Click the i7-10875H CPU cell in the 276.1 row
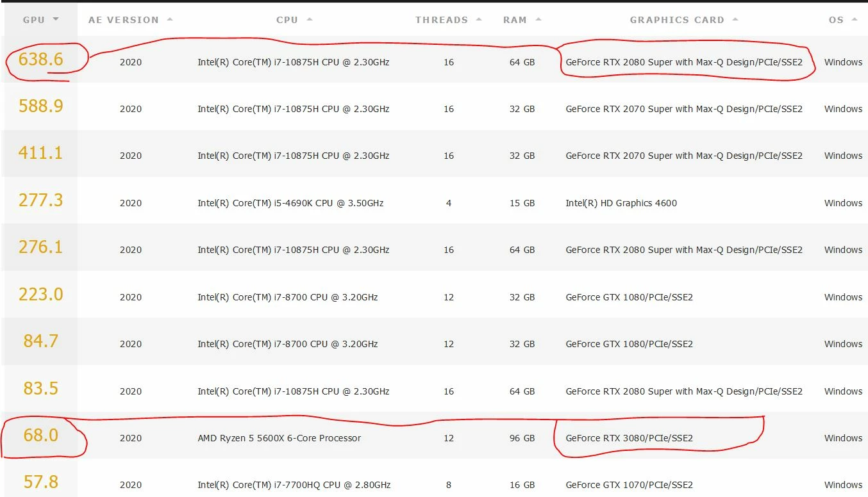 tap(294, 250)
